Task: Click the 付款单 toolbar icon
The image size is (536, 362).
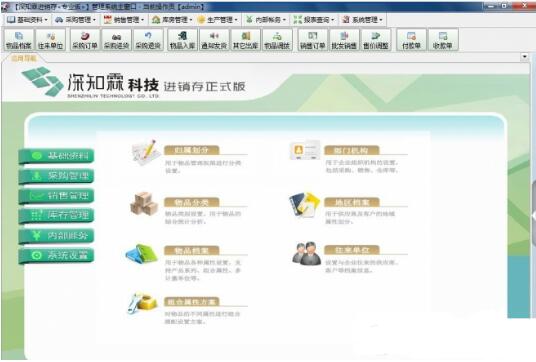Action: tap(411, 40)
